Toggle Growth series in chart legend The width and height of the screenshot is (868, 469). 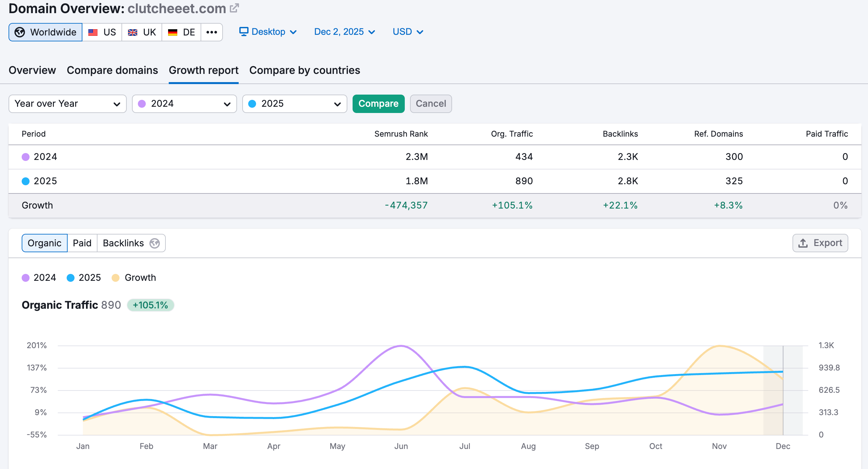[134, 278]
